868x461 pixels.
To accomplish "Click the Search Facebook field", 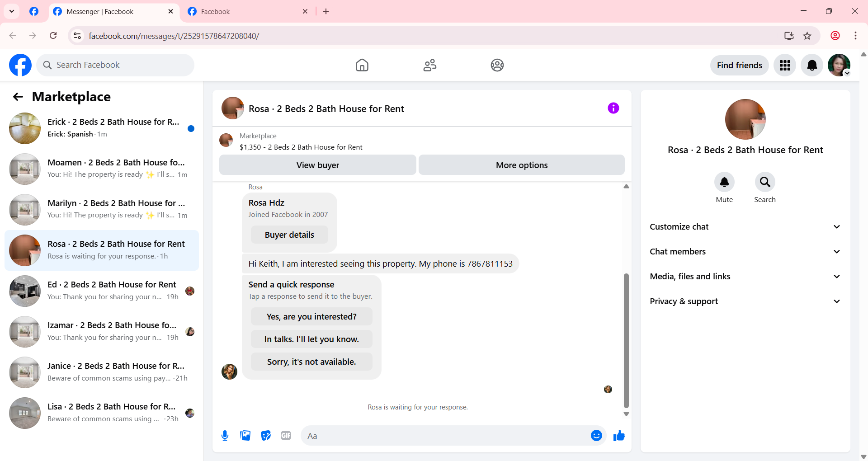I will [x=115, y=65].
